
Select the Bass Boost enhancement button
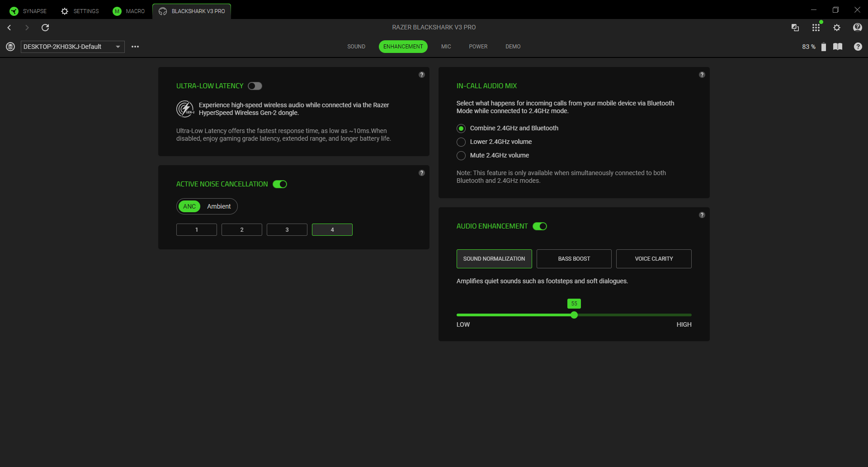574,259
